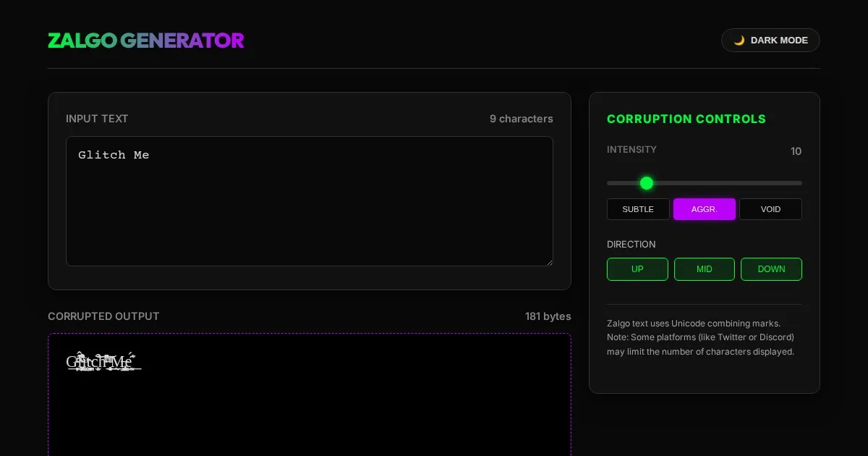Focus the Glitch Me input text area

tap(310, 201)
